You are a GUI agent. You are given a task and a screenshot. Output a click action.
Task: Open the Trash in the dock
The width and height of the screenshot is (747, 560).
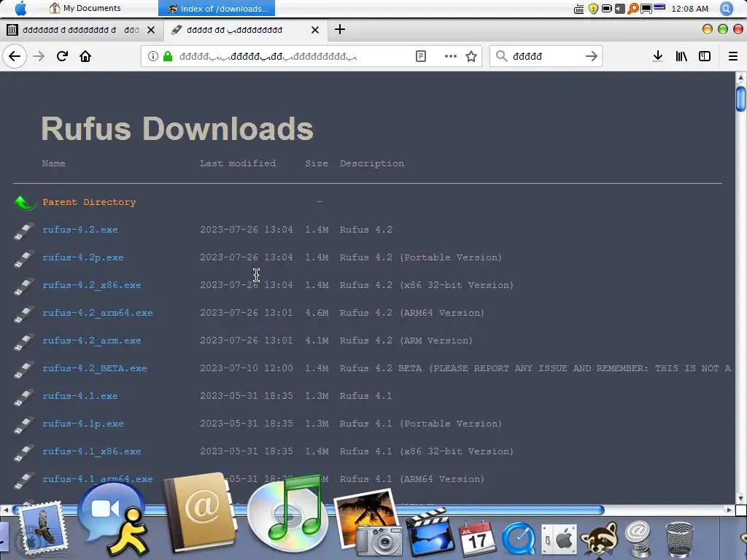(x=679, y=539)
